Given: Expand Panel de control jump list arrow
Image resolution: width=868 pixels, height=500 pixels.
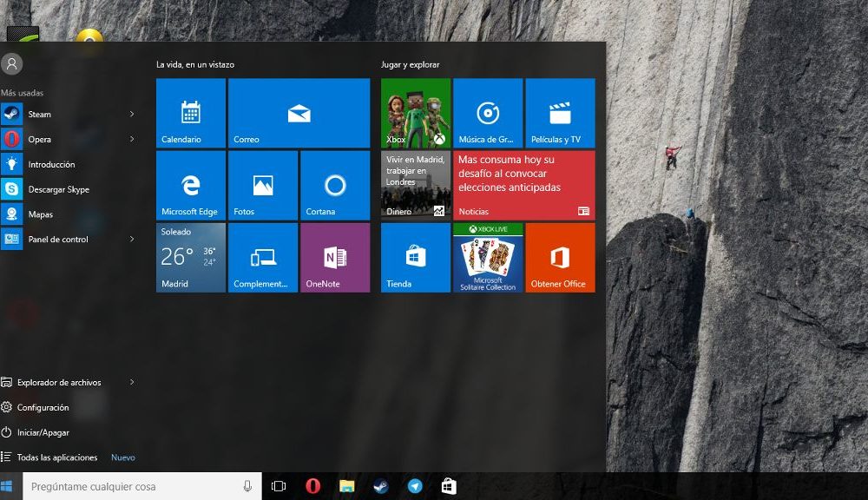Looking at the screenshot, I should [132, 240].
